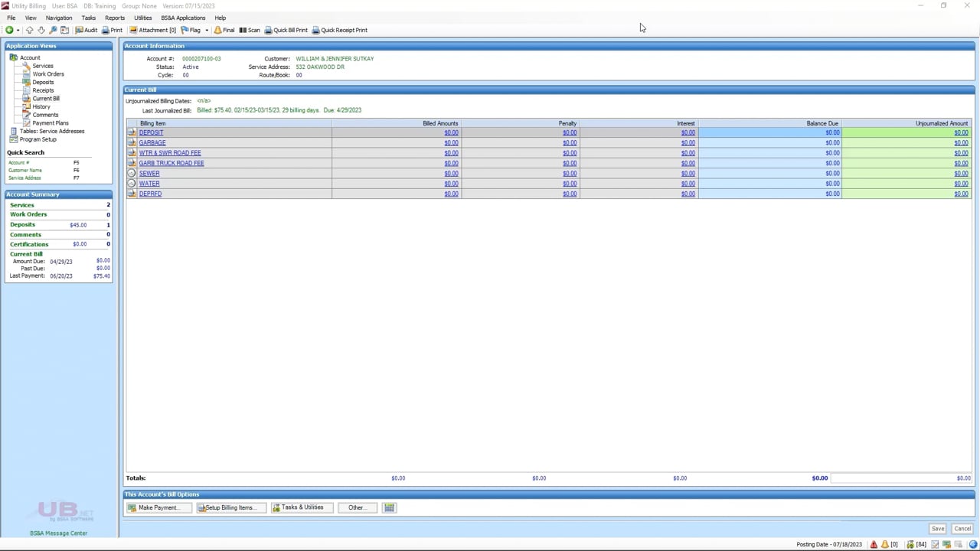Screen dimensions: 980x551
Task: Click the row icon next to DEPOSIT
Action: click(x=132, y=132)
